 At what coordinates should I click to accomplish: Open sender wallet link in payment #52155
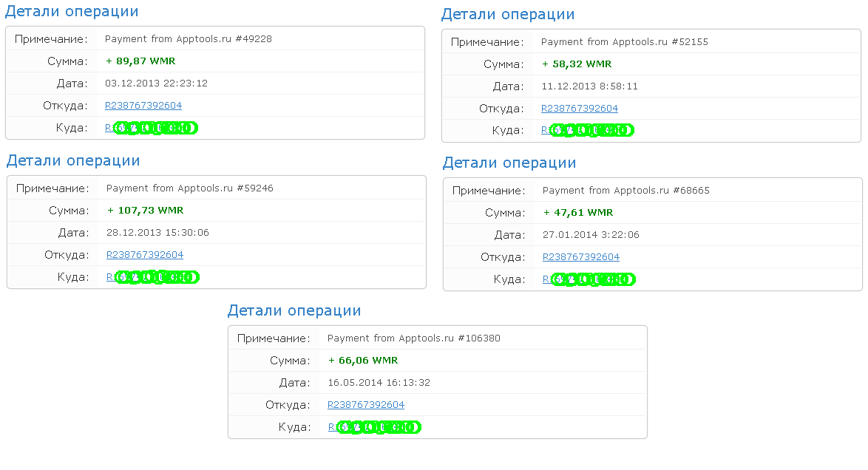click(x=580, y=109)
